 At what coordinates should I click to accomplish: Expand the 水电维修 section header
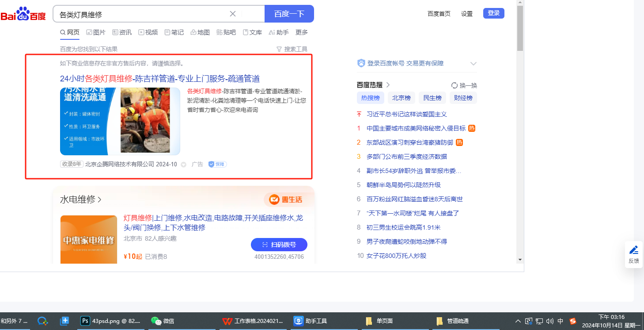point(81,200)
